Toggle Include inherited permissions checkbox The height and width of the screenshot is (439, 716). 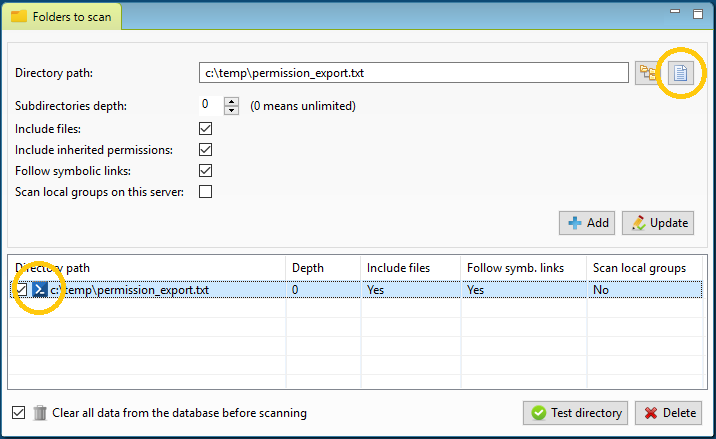point(205,150)
